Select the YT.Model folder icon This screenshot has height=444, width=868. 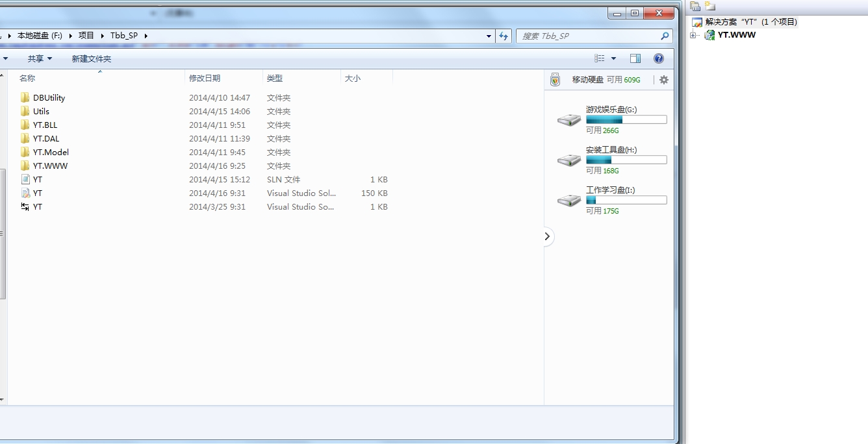point(25,152)
